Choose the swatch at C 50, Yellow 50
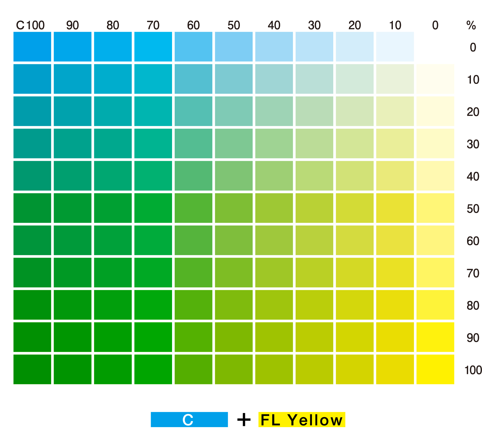The width and height of the screenshot is (482, 448). [x=234, y=208]
